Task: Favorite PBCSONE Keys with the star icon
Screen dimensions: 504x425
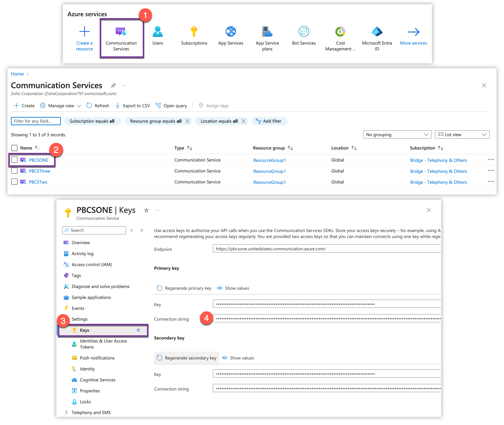Action: click(146, 210)
